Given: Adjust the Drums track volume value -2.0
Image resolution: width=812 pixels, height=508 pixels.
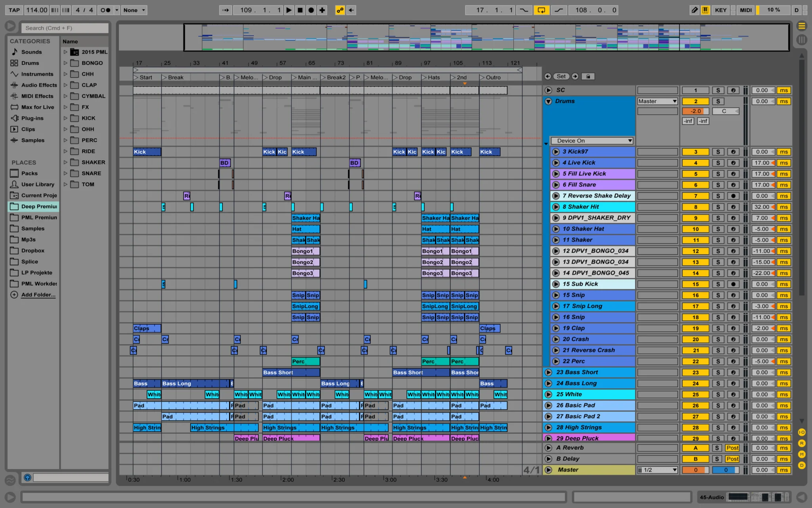Looking at the screenshot, I should click(x=695, y=111).
